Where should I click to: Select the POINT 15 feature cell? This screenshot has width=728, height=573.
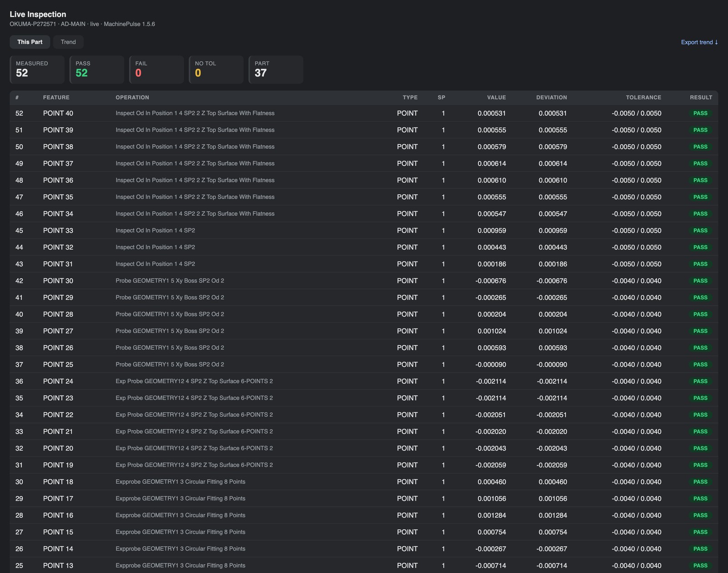coord(58,532)
